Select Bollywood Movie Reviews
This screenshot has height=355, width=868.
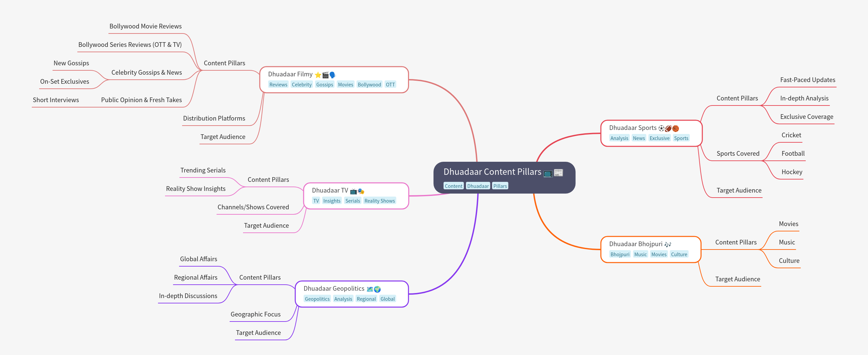(146, 26)
